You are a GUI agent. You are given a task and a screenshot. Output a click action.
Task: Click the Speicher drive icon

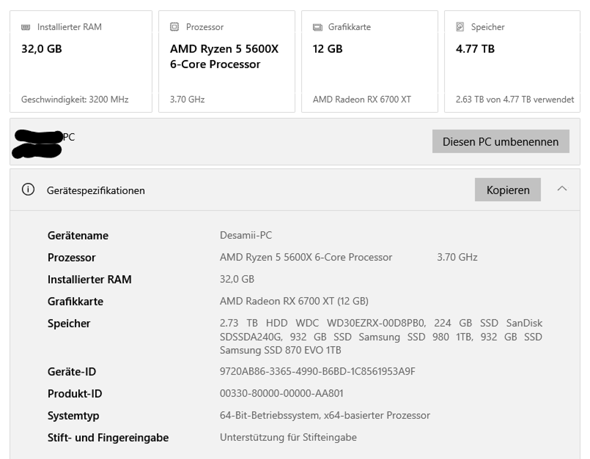460,27
